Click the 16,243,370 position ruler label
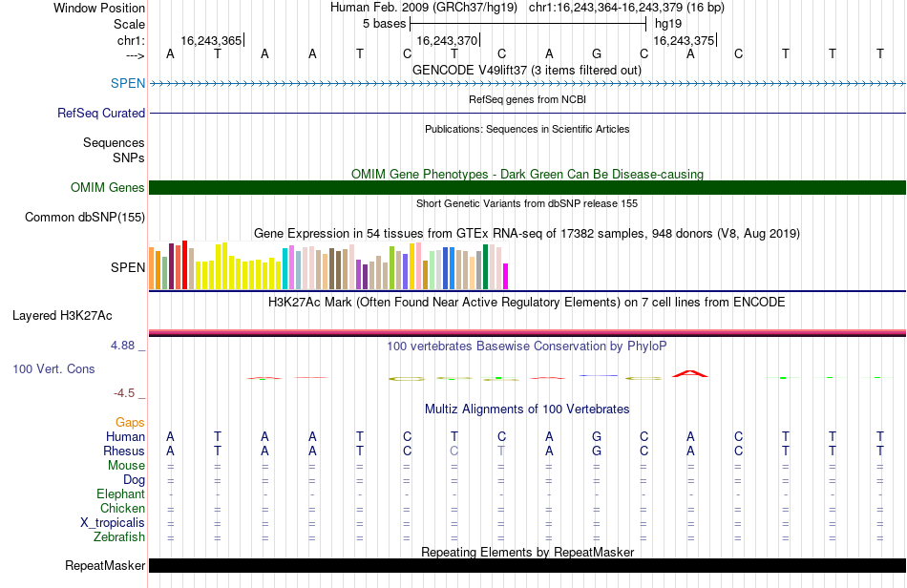Image resolution: width=907 pixels, height=588 pixels. point(447,40)
